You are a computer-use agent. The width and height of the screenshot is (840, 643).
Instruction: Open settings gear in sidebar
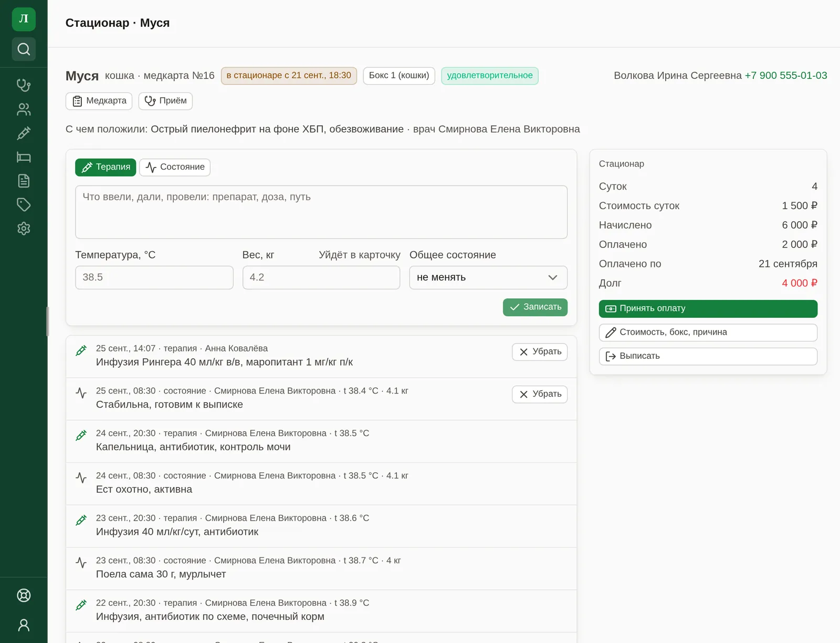[x=24, y=229]
